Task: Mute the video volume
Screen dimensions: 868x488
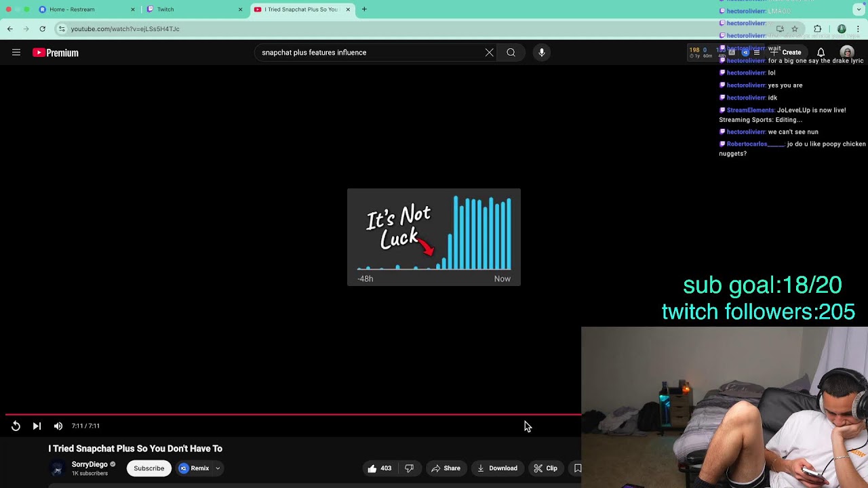Action: pos(58,426)
